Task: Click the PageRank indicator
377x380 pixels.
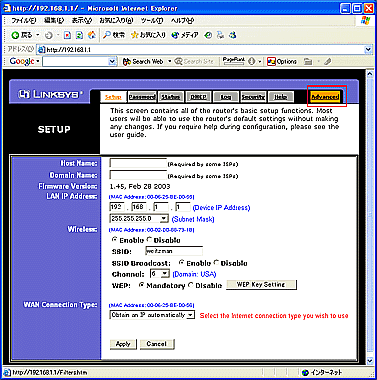Action: pos(234,60)
